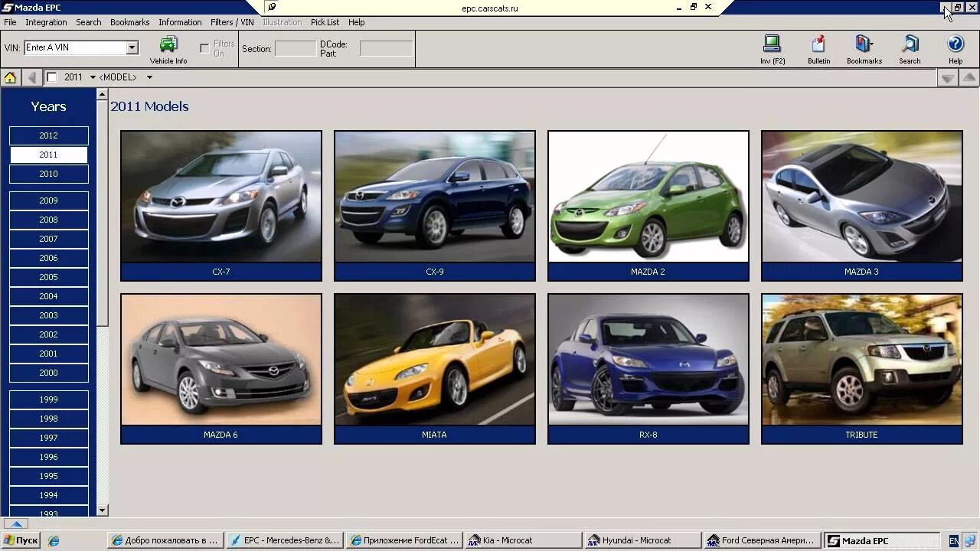Choose the TRIBUTE model thumbnail

point(862,369)
